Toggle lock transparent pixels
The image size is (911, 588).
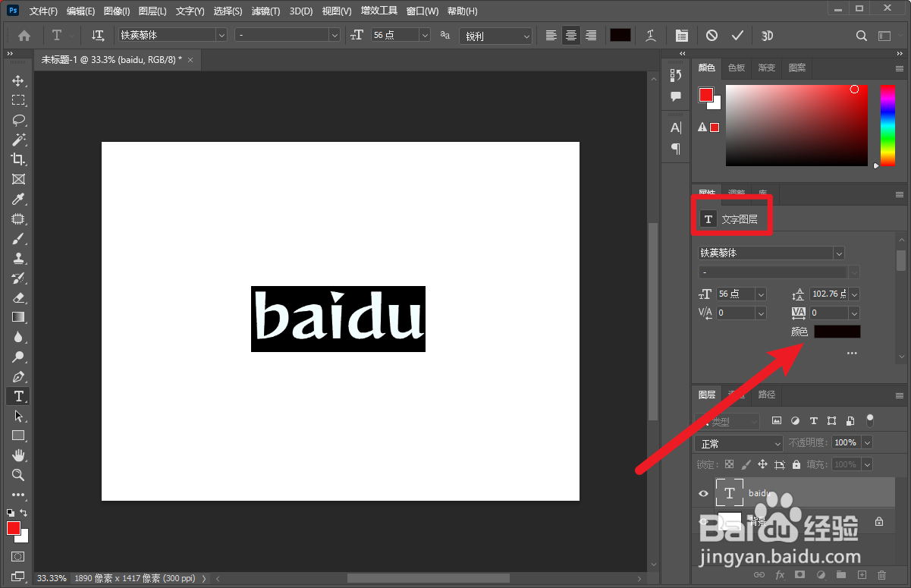pos(730,464)
